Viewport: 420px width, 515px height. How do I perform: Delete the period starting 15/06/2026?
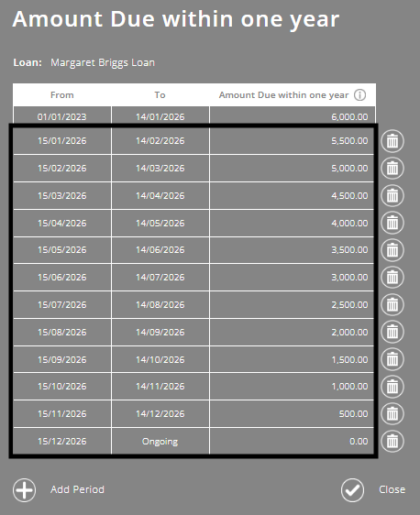click(392, 278)
